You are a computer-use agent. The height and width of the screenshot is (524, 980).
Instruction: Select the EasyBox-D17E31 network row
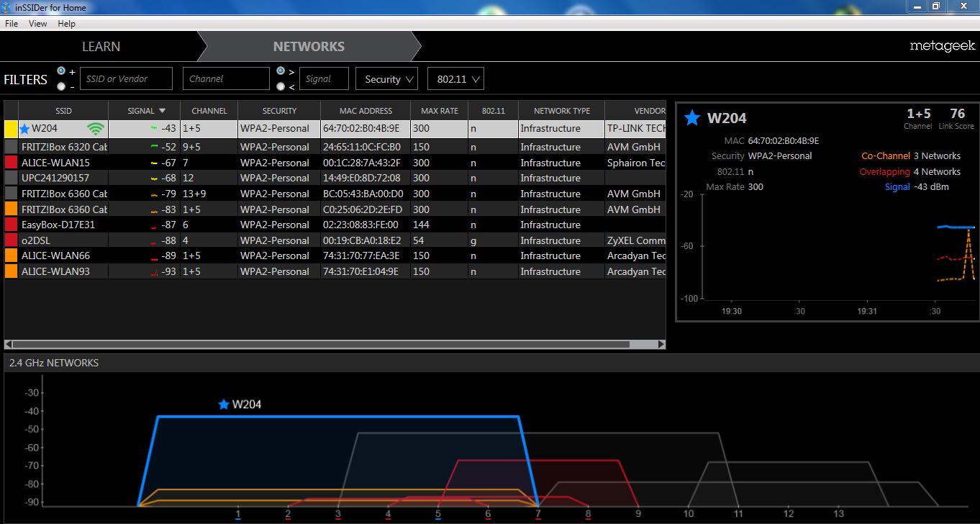(x=335, y=225)
